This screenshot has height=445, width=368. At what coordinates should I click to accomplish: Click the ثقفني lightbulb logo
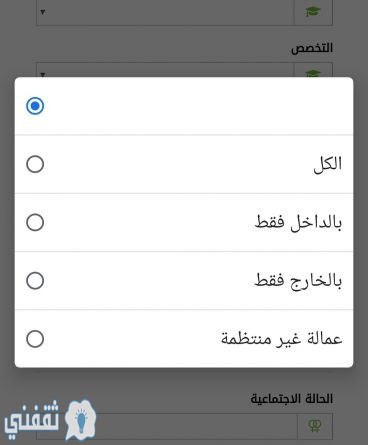pyautogui.click(x=80, y=420)
